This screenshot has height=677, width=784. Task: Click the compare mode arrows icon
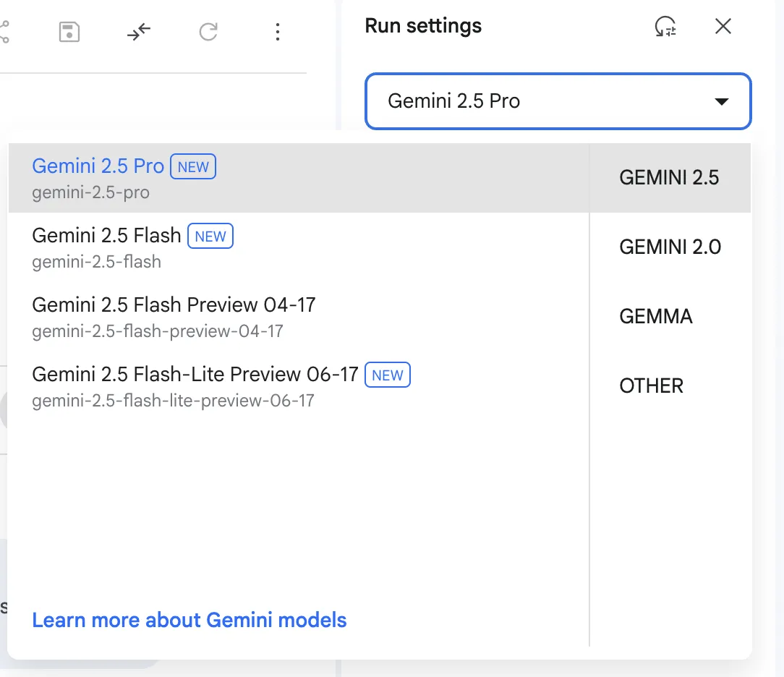click(139, 32)
